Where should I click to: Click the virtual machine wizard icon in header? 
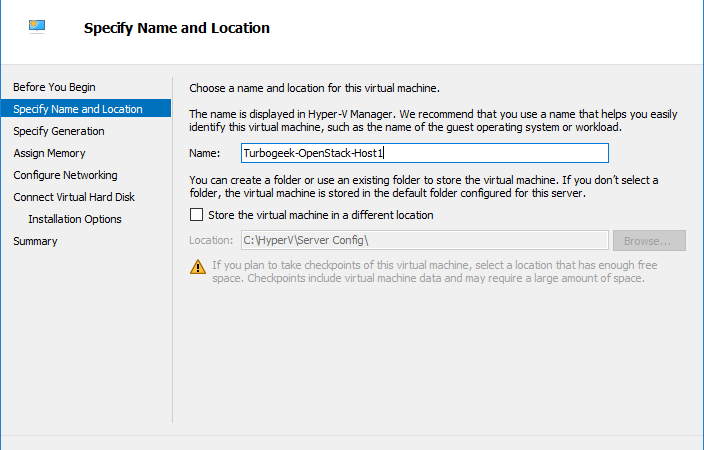[36, 25]
